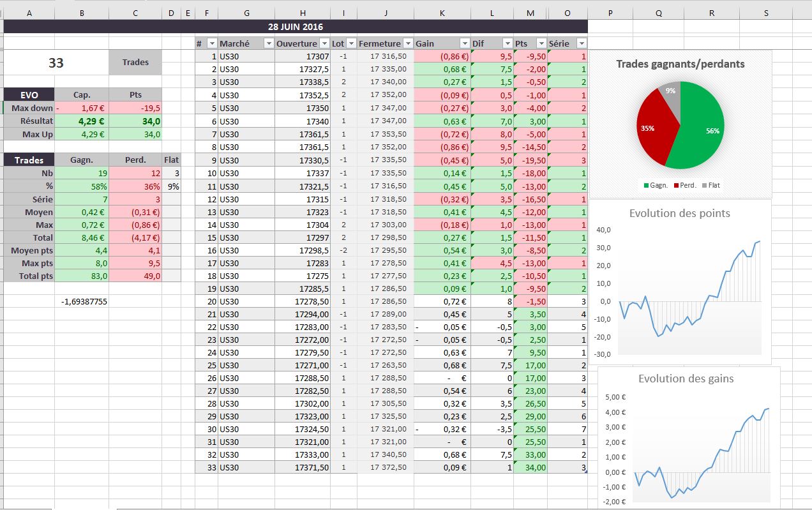Image resolution: width=812 pixels, height=510 pixels.
Task: Click the grey 'Trades' cell beside 33
Action: [135, 63]
